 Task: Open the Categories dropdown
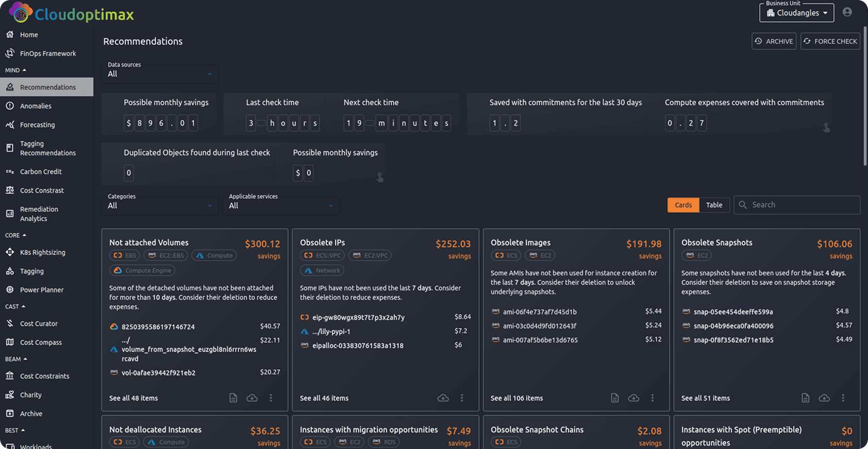160,205
